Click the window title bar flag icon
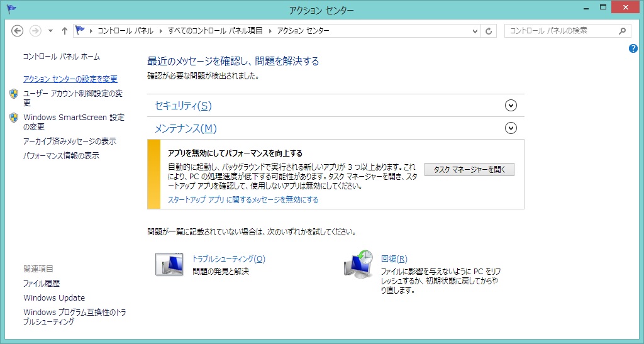The width and height of the screenshot is (644, 344). 11,9
